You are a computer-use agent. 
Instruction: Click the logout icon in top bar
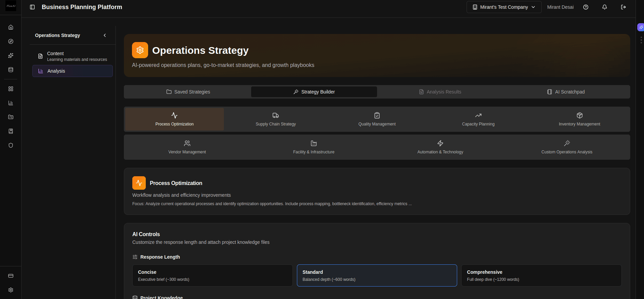[623, 7]
